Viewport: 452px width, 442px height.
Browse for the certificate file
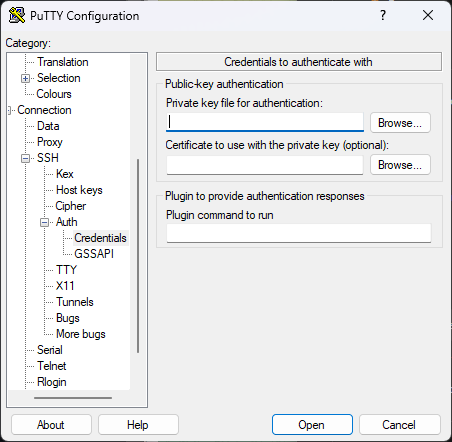coord(400,165)
